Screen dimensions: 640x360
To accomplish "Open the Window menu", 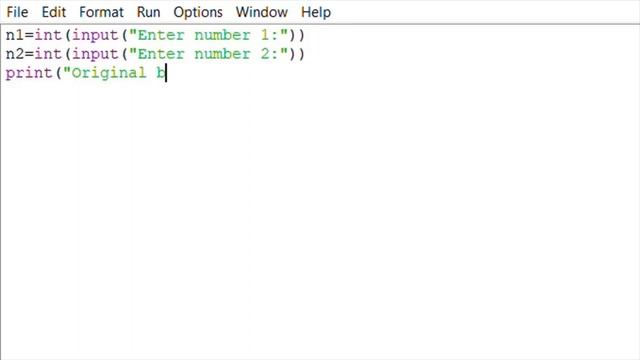I will [x=262, y=12].
